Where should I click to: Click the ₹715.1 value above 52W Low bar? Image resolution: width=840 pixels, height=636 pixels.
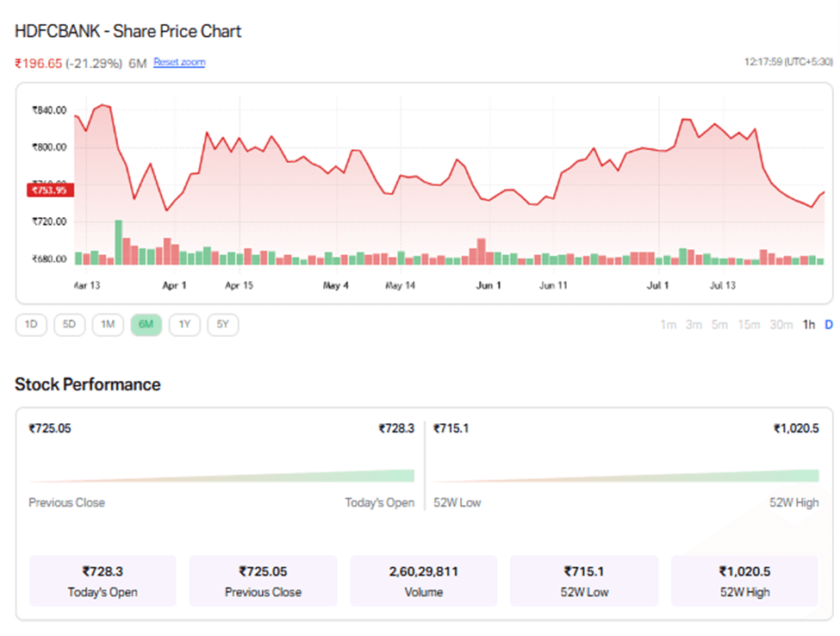(451, 428)
